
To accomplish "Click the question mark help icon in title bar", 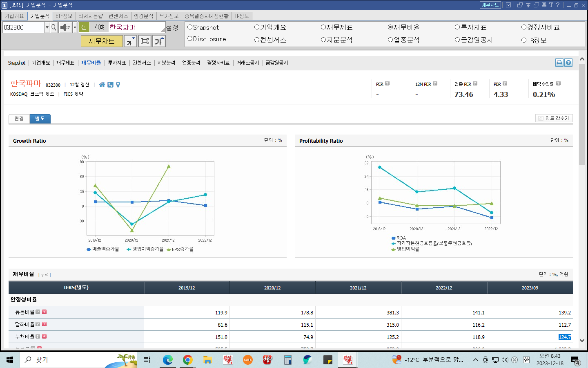I will tap(558, 5).
